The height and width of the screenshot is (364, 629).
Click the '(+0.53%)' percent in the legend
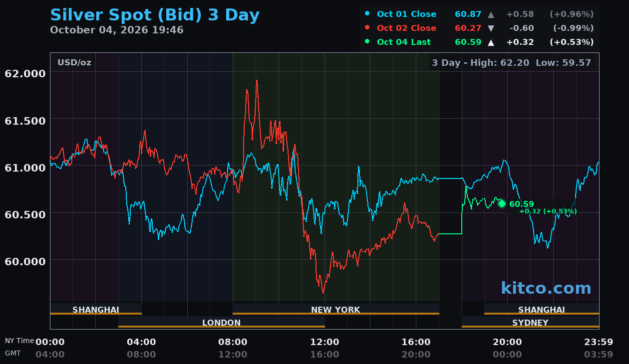(572, 42)
